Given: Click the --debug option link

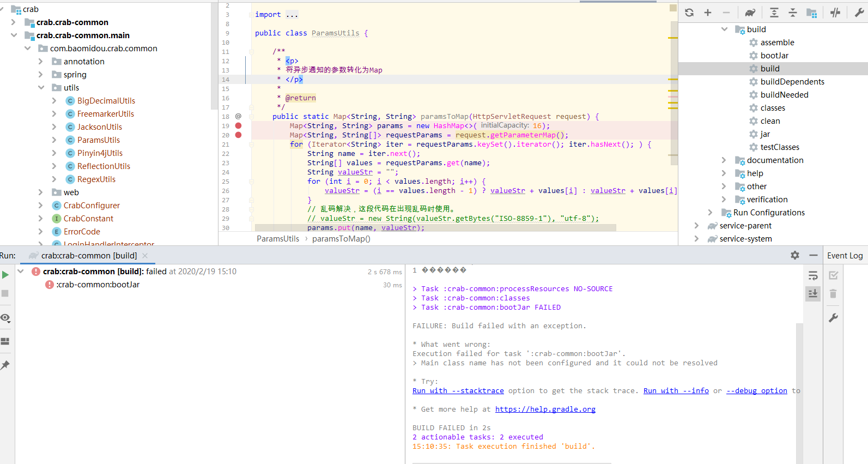Looking at the screenshot, I should [756, 391].
